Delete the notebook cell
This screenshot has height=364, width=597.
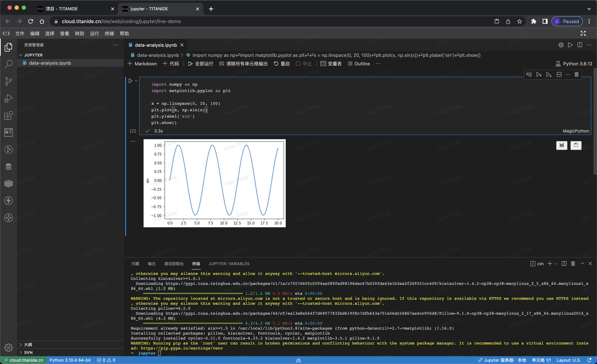coord(576,75)
